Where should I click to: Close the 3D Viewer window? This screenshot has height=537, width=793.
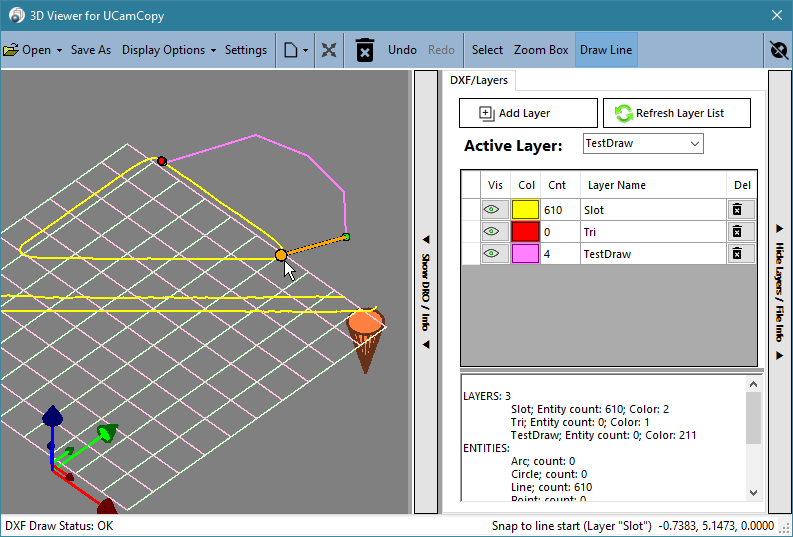pyautogui.click(x=777, y=15)
